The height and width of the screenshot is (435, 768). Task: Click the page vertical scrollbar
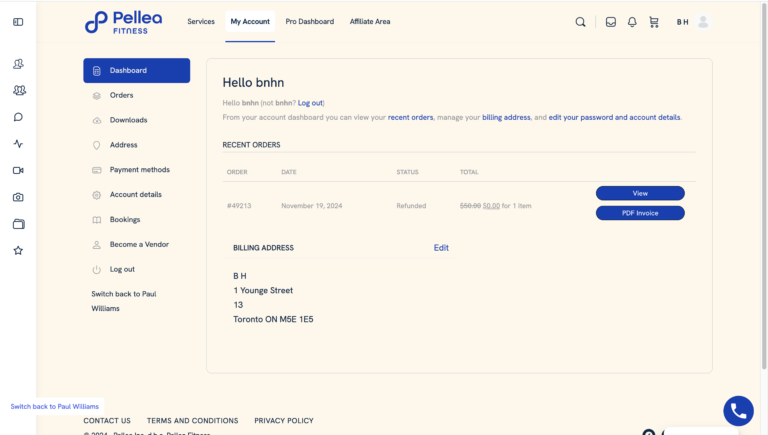point(764,186)
